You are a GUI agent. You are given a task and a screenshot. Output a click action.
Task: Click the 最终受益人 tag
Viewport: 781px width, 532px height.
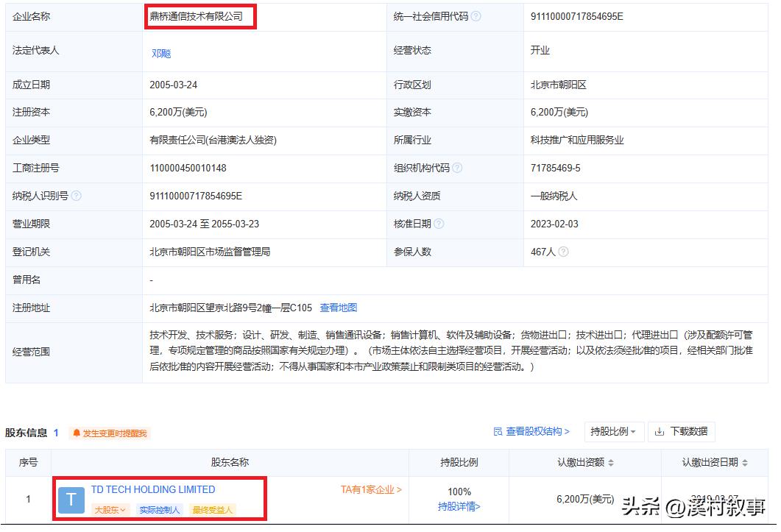point(212,510)
